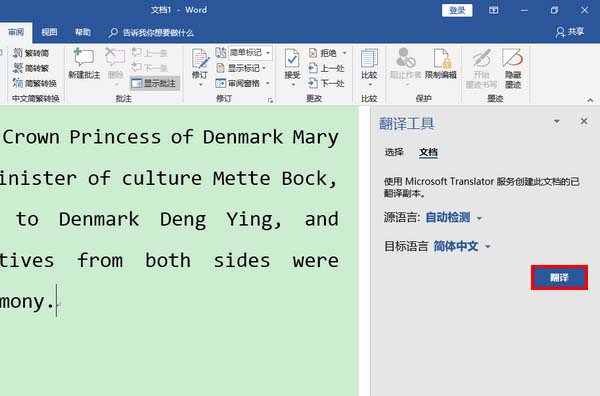Click the word 'culture' in document
This screenshot has height=396, width=600.
pyautogui.click(x=162, y=179)
